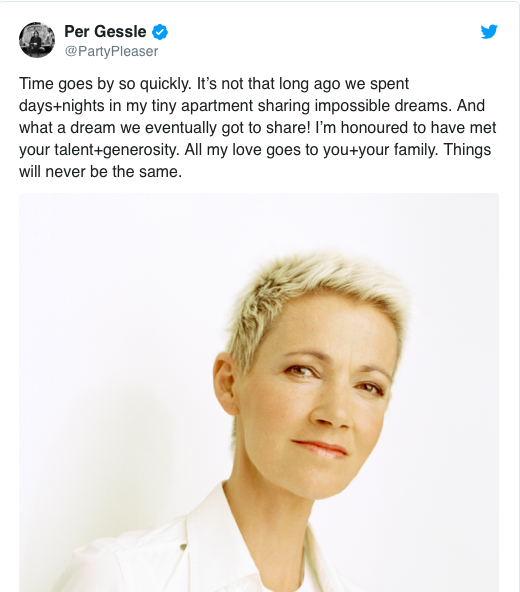
Task: Open Per Gessle's round profile avatar
Action: [37, 40]
